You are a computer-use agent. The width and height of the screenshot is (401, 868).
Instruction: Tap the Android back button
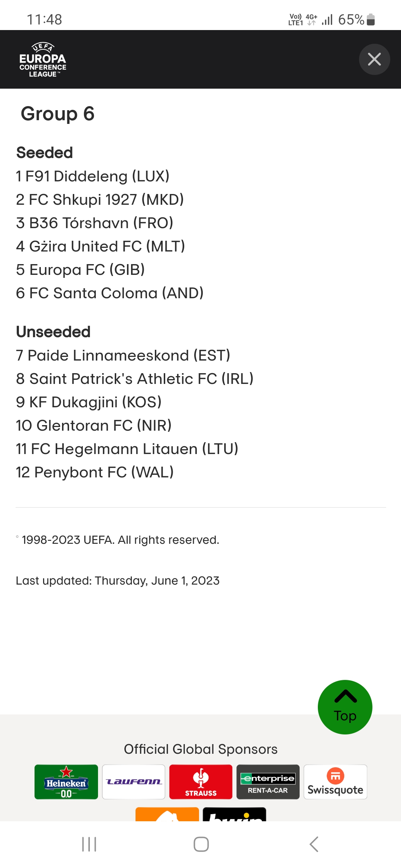pyautogui.click(x=314, y=844)
